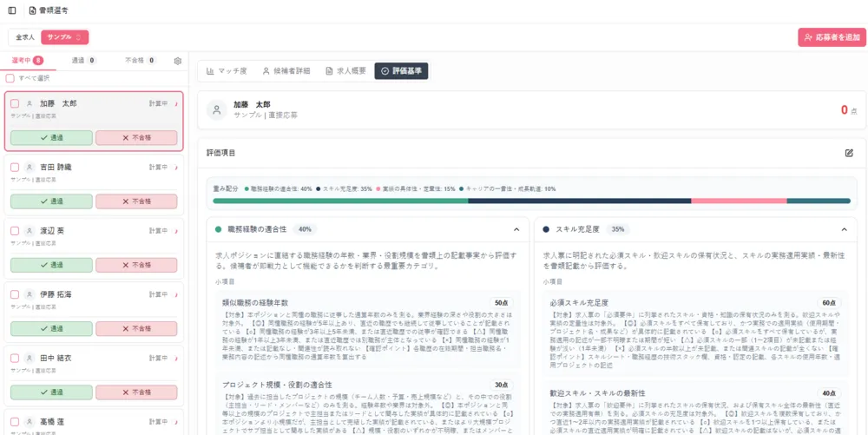Viewport: 868px width, 435px height.
Task: Select the 評価基準 tab
Action: [401, 71]
